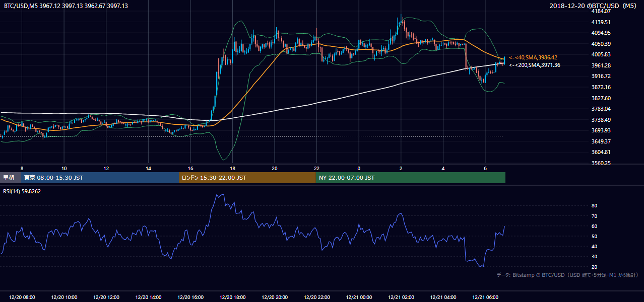Image resolution: width=644 pixels, height=302 pixels.
Task: Click hour label 16 under price chart
Action: click(190, 168)
